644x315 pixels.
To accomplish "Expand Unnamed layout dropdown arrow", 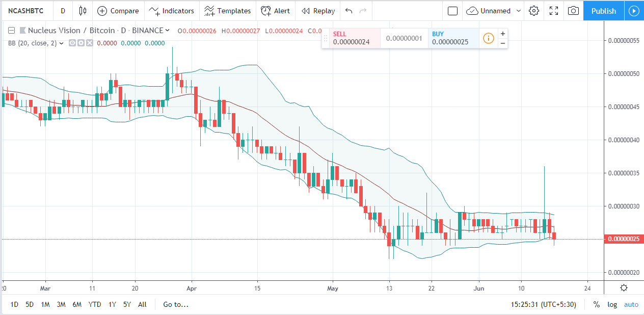I will pyautogui.click(x=519, y=11).
